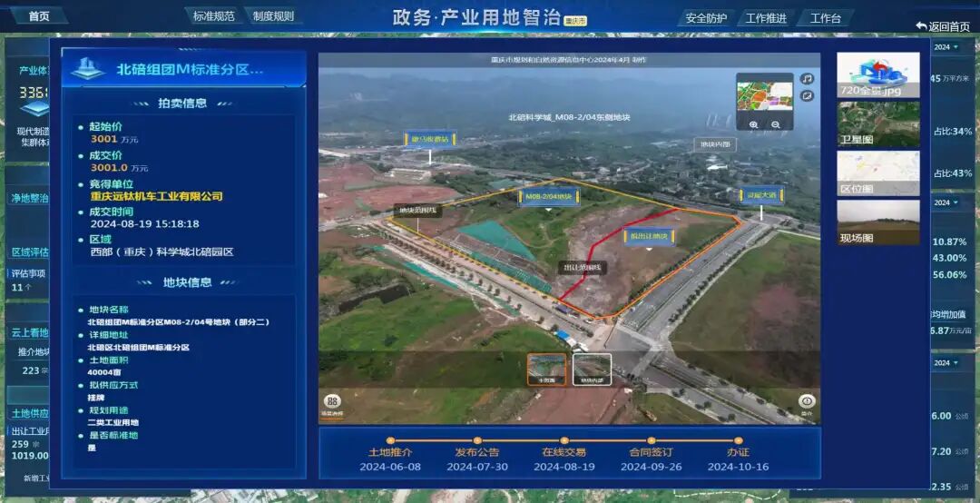Click the 发布公告 timeline marker

pos(477,440)
